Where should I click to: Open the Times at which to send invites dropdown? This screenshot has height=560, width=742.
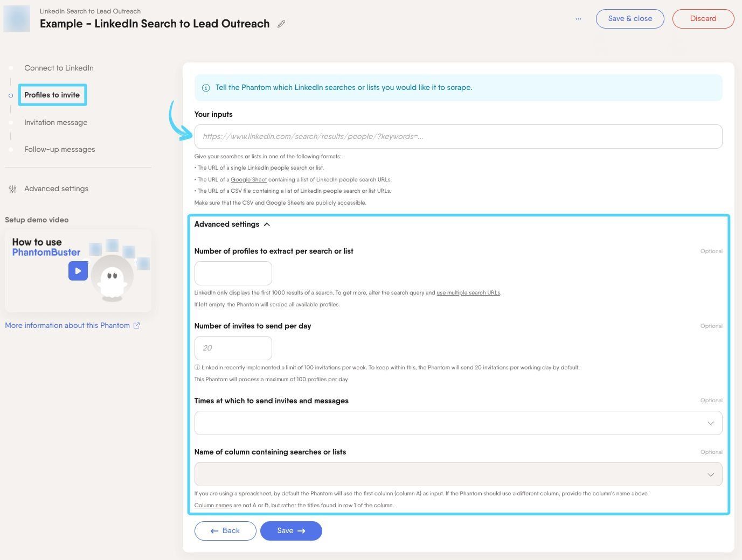[x=458, y=423]
